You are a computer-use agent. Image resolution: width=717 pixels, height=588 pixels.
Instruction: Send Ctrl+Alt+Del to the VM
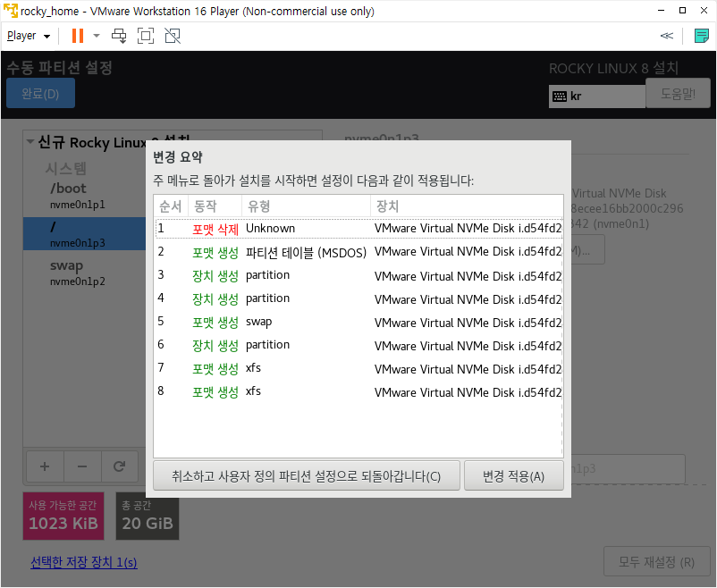pos(119,36)
